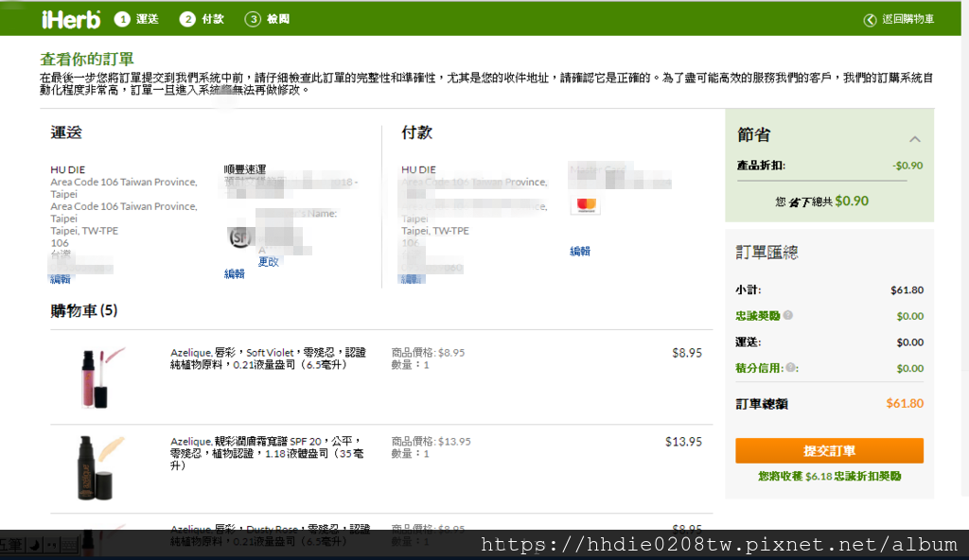This screenshot has width=969, height=560.
Task: Click the SF Express carrier logo
Action: click(239, 236)
